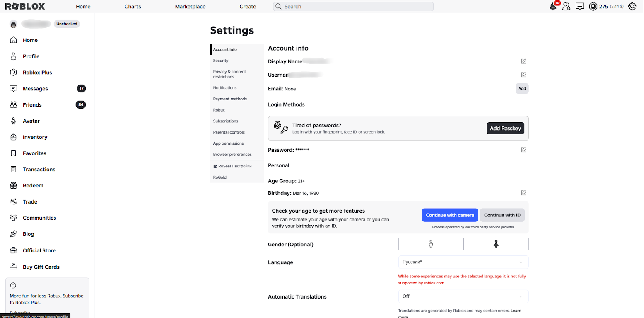Image resolution: width=644 pixels, height=318 pixels.
Task: Open the Language dropdown showing Русский
Action: tap(463, 262)
